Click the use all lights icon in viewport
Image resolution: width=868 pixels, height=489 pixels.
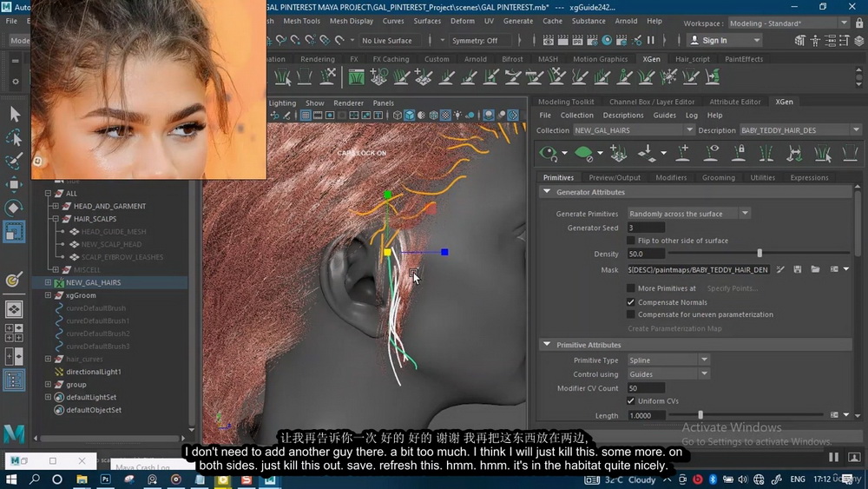pos(457,116)
